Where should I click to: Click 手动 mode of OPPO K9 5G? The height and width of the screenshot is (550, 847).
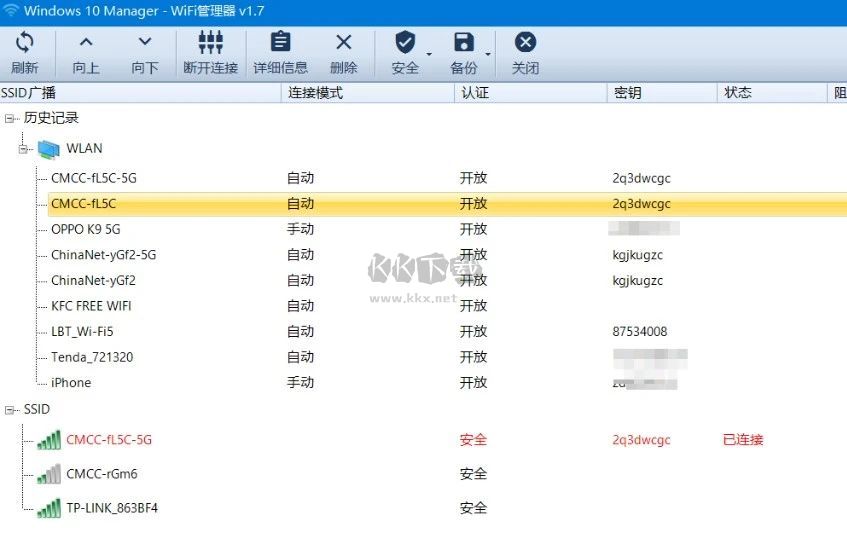300,230
